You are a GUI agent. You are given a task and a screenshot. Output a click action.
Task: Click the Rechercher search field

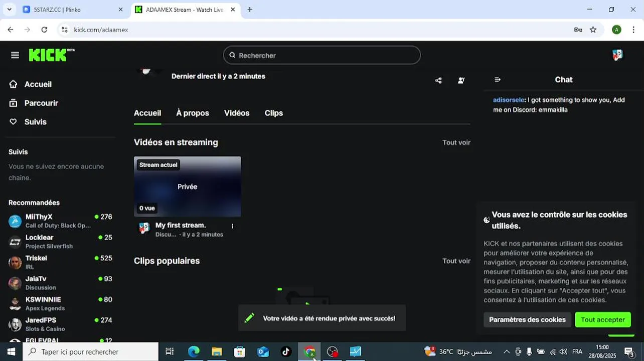[322, 55]
